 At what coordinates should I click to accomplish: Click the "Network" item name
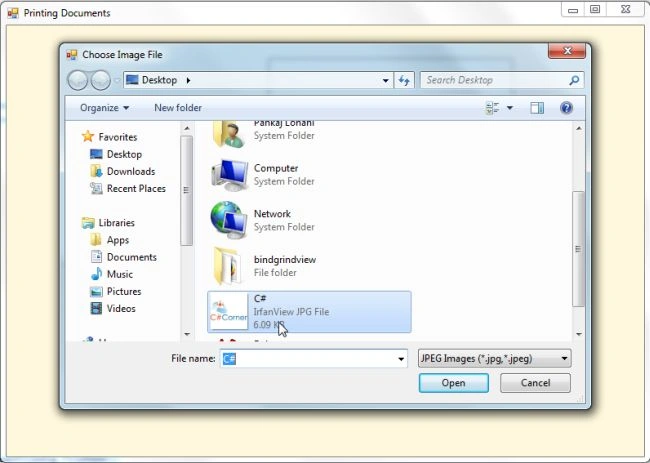(272, 214)
